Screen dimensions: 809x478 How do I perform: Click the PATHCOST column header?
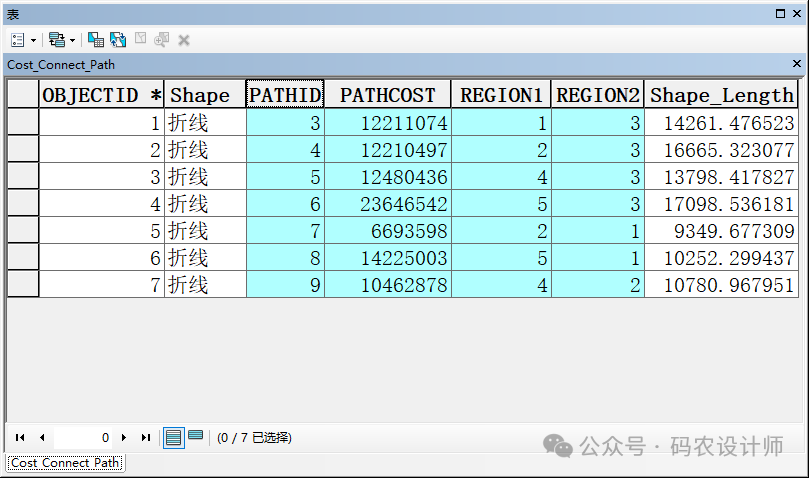click(388, 96)
